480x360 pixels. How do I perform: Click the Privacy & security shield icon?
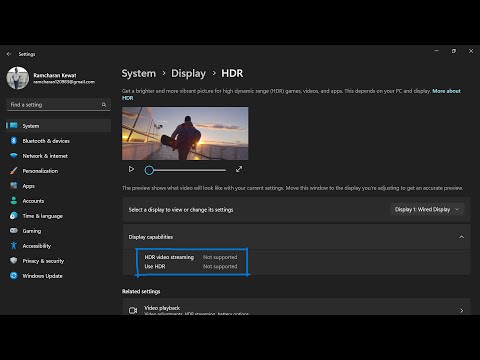(13, 261)
